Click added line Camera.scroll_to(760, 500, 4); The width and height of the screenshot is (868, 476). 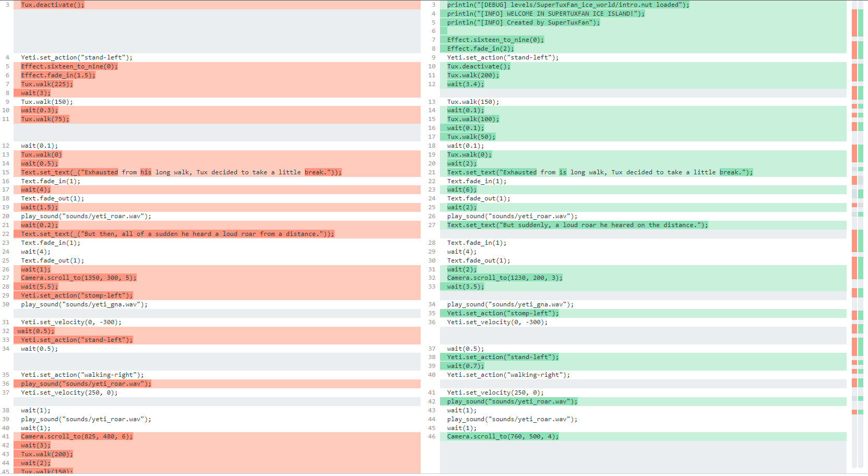502,436
